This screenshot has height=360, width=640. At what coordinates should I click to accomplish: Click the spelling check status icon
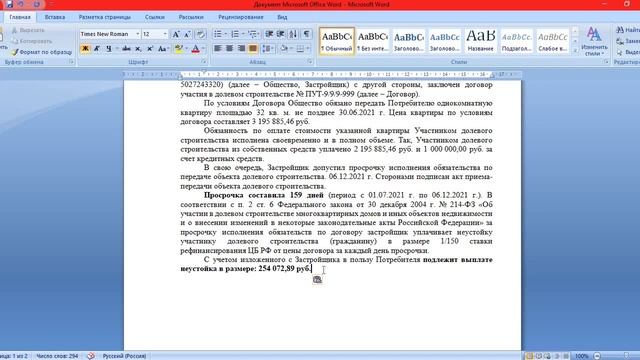[91, 356]
